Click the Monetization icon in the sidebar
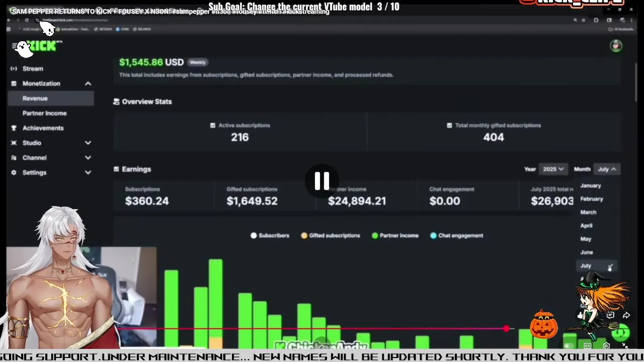 [x=14, y=83]
